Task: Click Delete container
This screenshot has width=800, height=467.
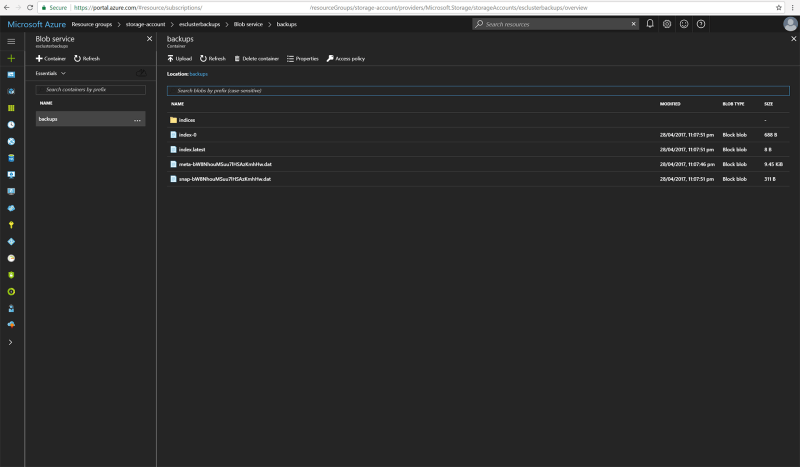Action: pyautogui.click(x=257, y=59)
